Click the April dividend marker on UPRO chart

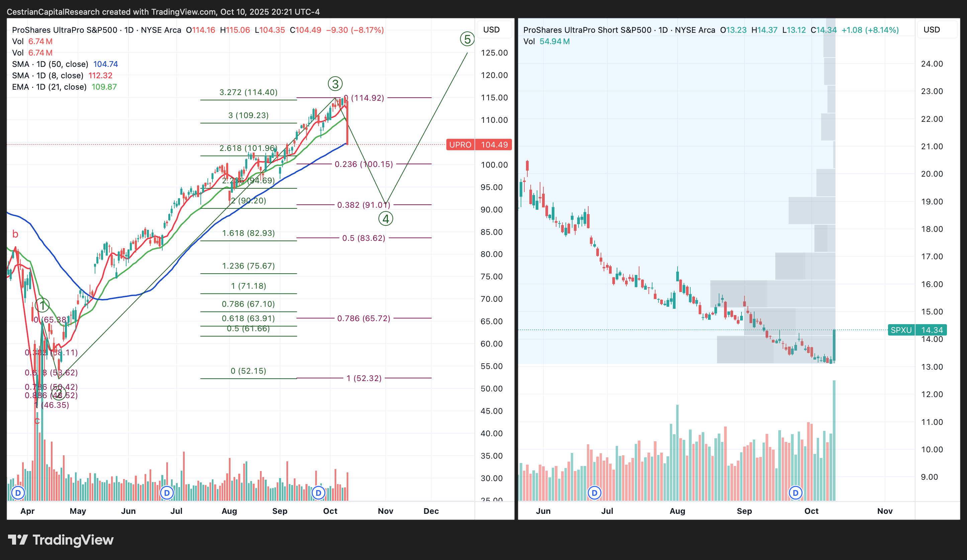pyautogui.click(x=18, y=493)
